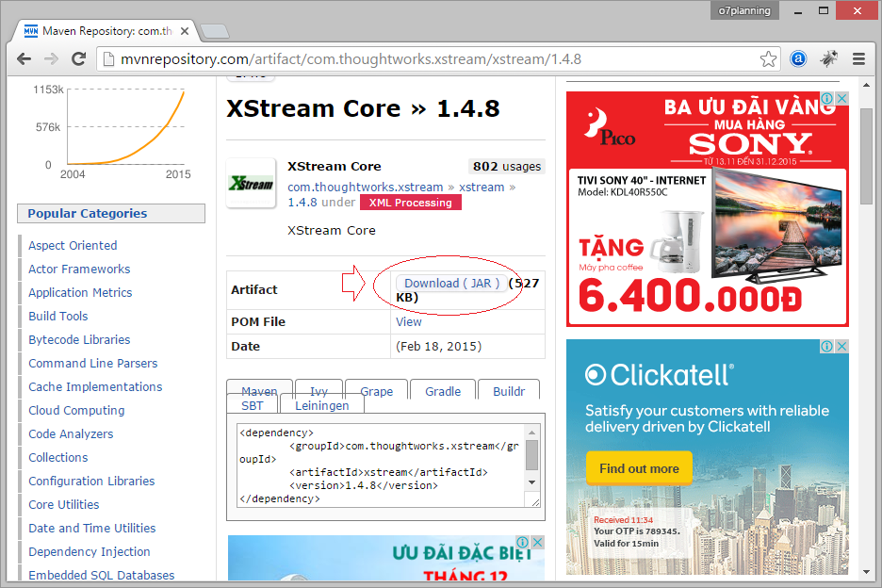Switch to the Ivy tab
This screenshot has width=882, height=588.
coord(318,391)
